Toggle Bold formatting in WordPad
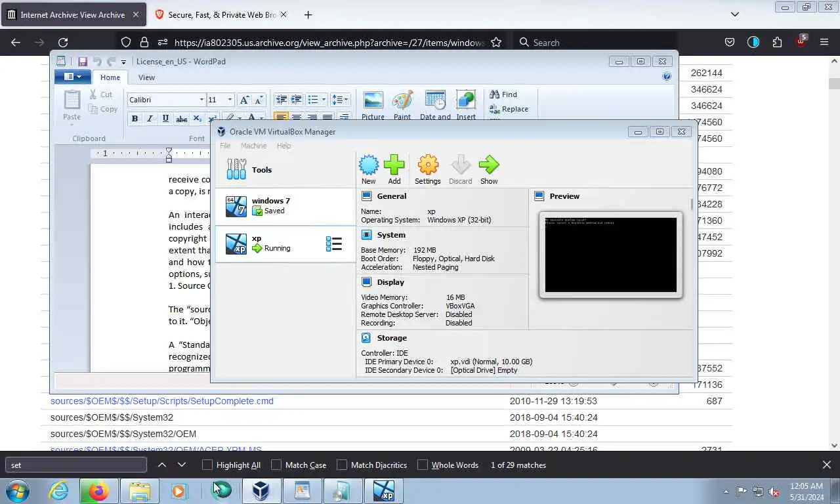This screenshot has height=504, width=840. pyautogui.click(x=135, y=119)
